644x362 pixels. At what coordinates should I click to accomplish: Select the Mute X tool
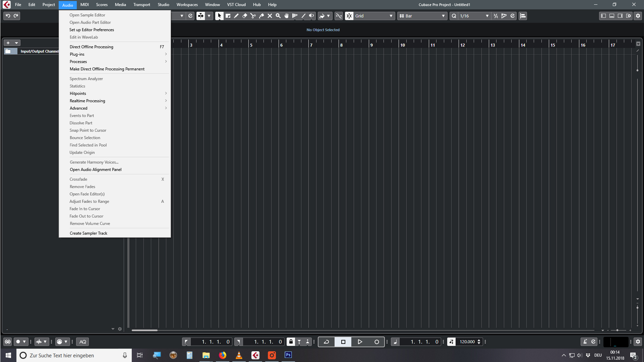click(270, 16)
